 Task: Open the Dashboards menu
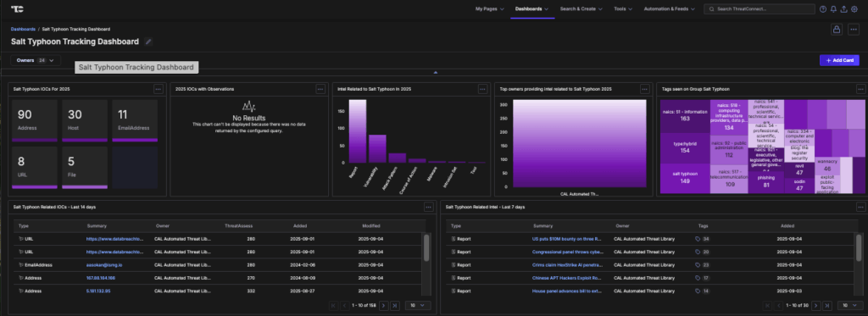pos(532,8)
